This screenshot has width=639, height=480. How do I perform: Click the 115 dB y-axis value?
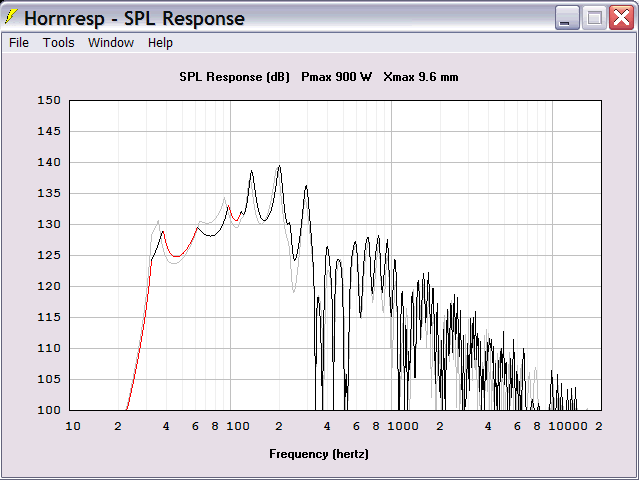point(49,317)
